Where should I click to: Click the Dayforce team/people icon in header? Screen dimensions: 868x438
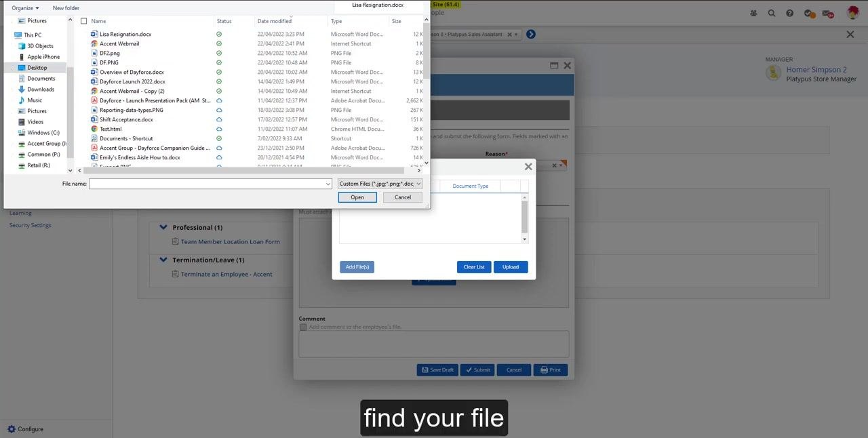coord(753,13)
